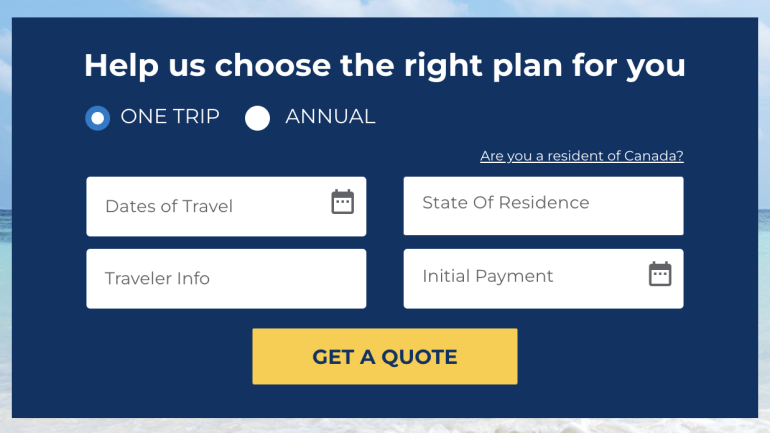Open the Initial Payment calendar icon
The height and width of the screenshot is (433, 770).
point(660,274)
